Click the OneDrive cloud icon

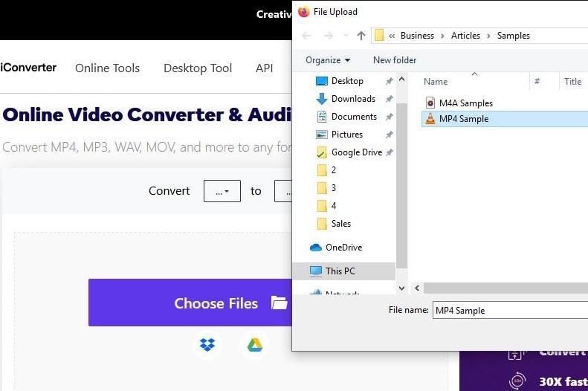point(316,248)
